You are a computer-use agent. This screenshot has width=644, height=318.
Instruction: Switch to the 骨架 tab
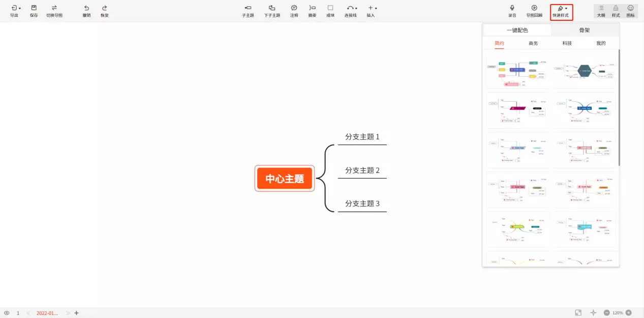pos(585,30)
